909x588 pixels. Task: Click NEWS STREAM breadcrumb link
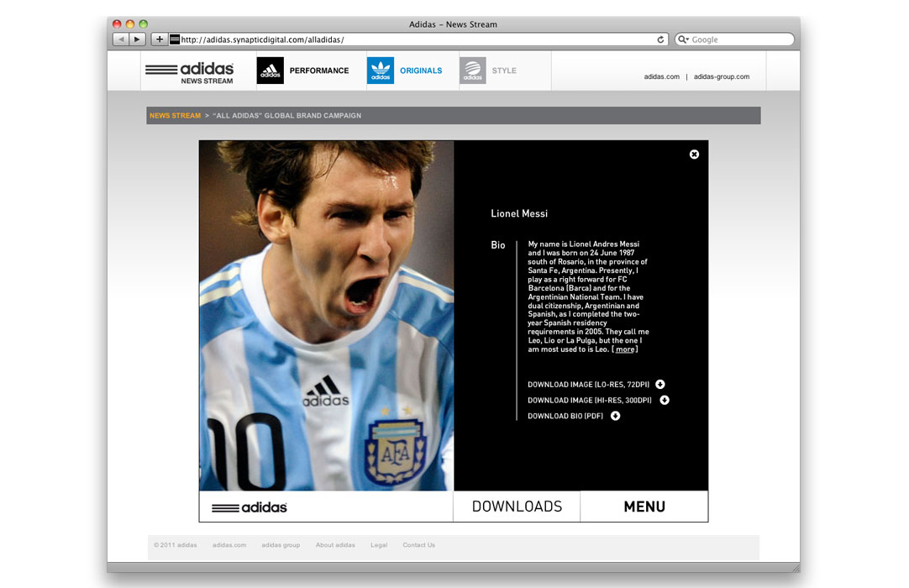click(x=175, y=115)
